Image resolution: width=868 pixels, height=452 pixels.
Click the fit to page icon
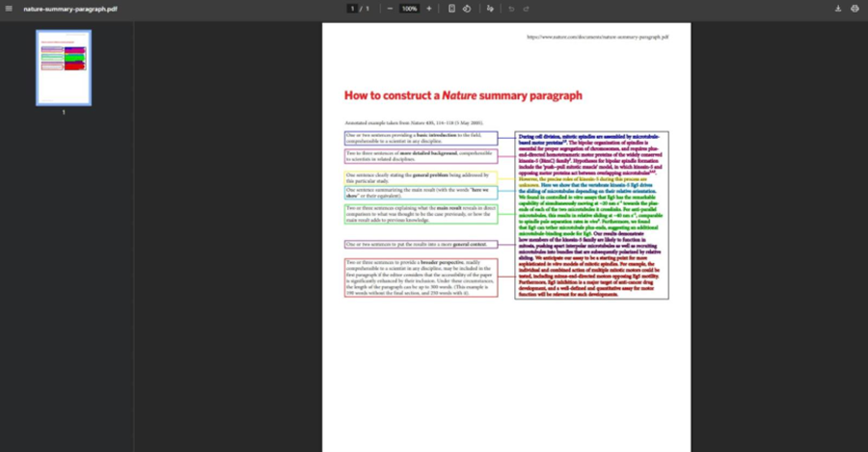click(x=451, y=9)
